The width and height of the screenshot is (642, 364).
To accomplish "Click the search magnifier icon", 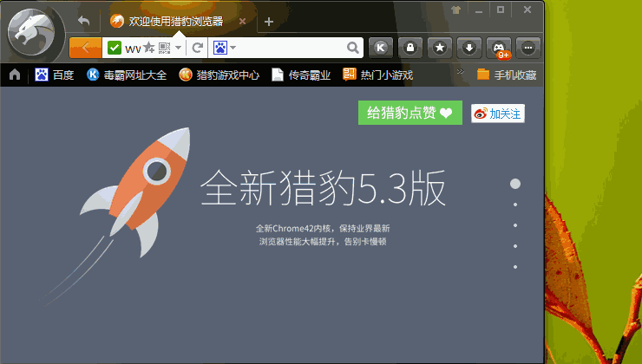I will (352, 48).
